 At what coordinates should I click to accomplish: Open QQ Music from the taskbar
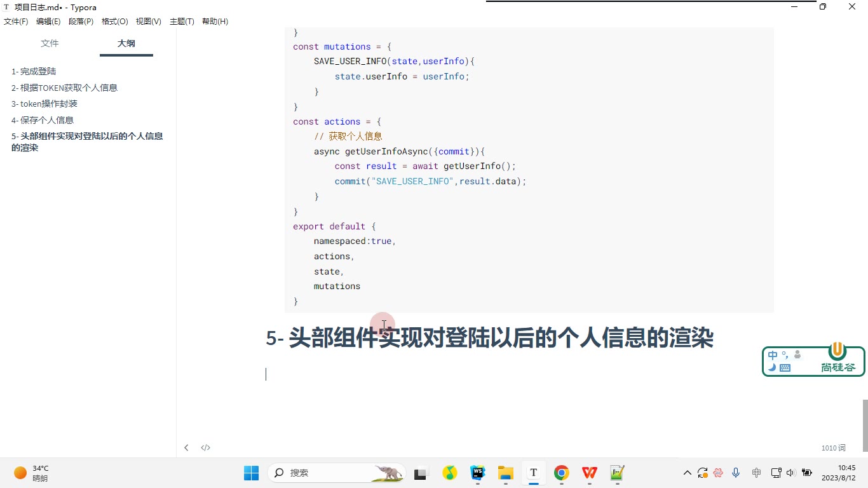point(449,473)
